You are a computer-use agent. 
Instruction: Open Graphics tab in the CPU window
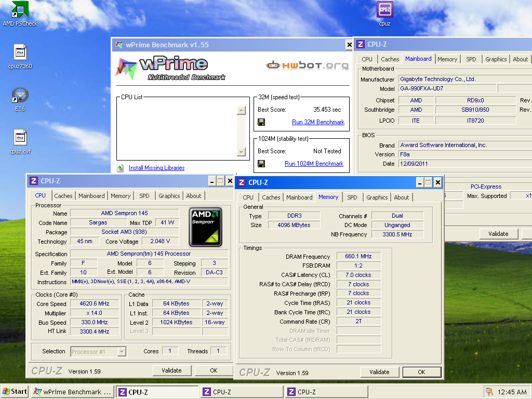point(169,196)
